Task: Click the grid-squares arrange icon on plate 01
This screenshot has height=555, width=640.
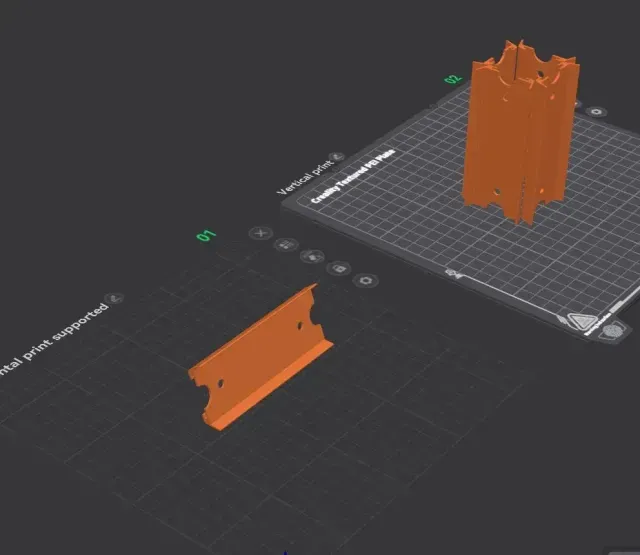Action: (x=286, y=245)
